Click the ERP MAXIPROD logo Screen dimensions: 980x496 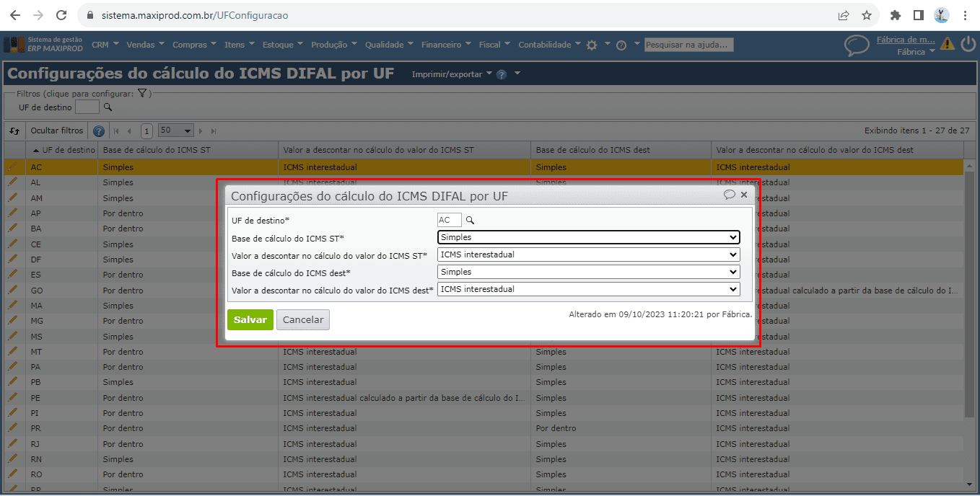click(x=43, y=45)
